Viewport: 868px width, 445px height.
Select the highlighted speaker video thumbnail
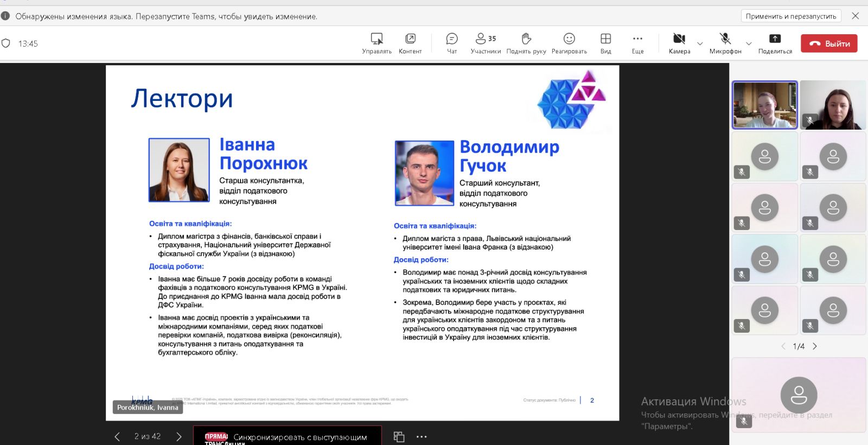765,105
